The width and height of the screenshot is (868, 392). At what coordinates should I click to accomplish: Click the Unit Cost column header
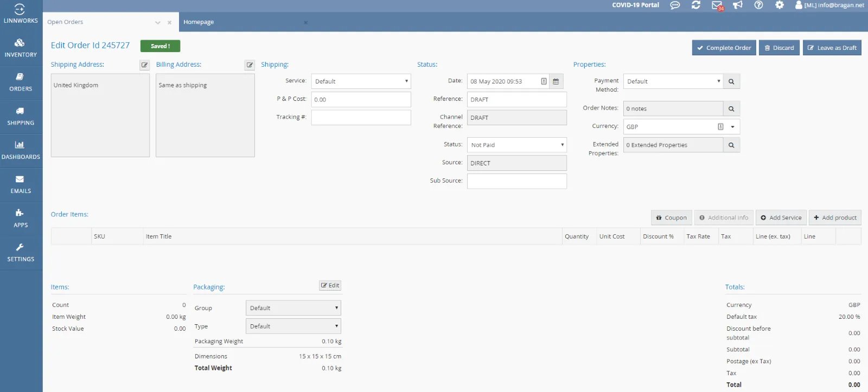[x=618, y=236]
